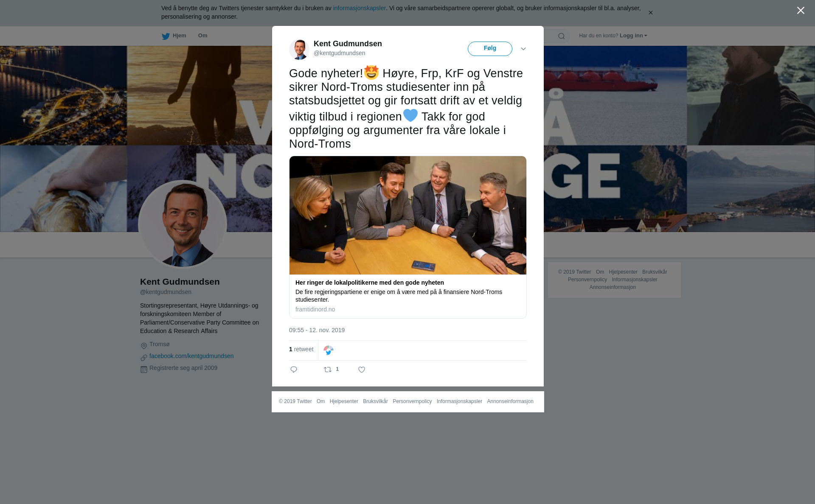
Task: Like the tweet with the heart icon
Action: coord(362,370)
